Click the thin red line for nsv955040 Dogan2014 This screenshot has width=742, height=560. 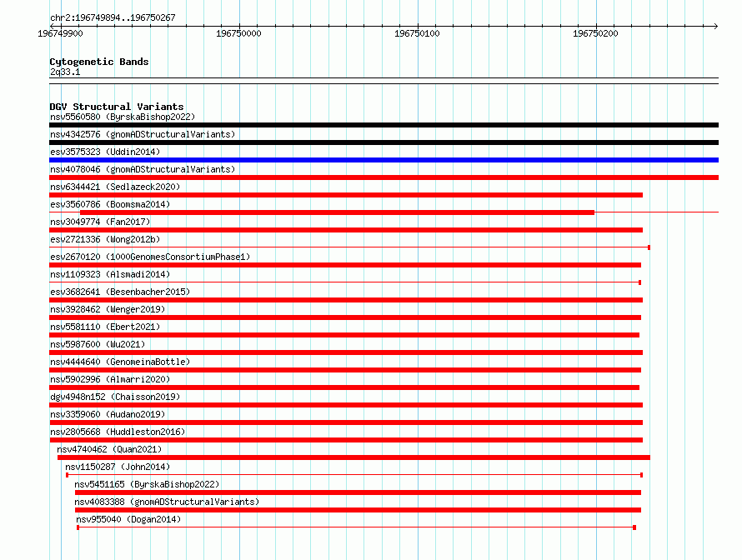[x=356, y=527]
